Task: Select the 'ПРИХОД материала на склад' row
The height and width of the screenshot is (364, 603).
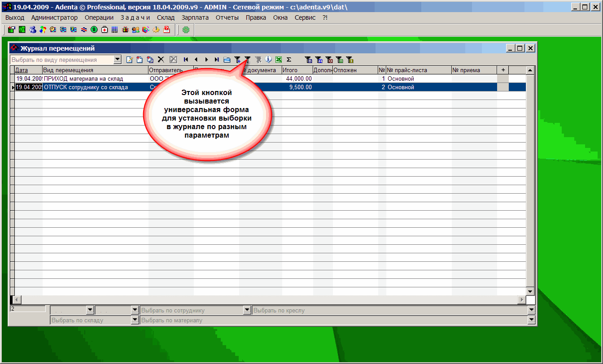Action: point(83,79)
